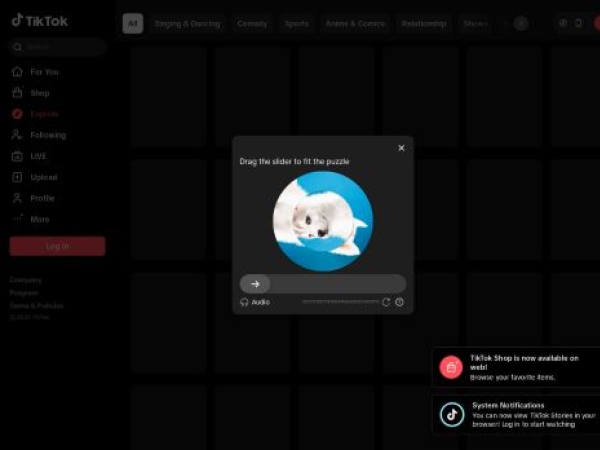Close the puzzle captcha dialog
The height and width of the screenshot is (450, 600).
pos(401,148)
